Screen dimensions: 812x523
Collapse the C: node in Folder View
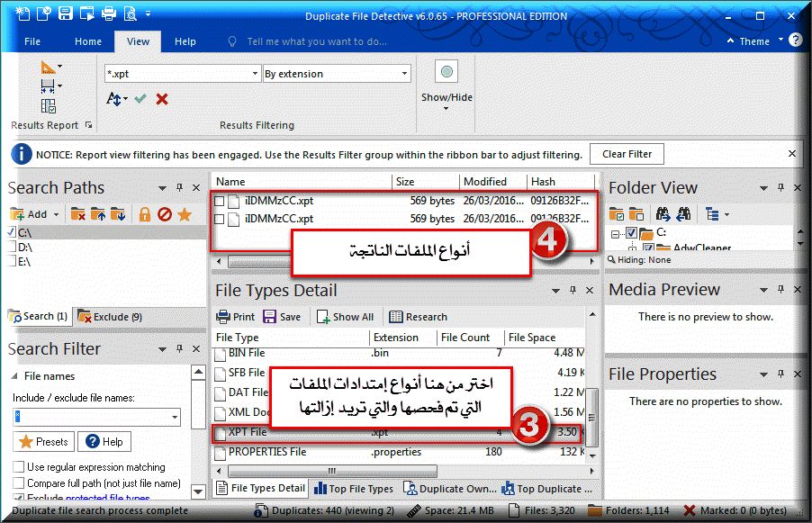(x=615, y=233)
